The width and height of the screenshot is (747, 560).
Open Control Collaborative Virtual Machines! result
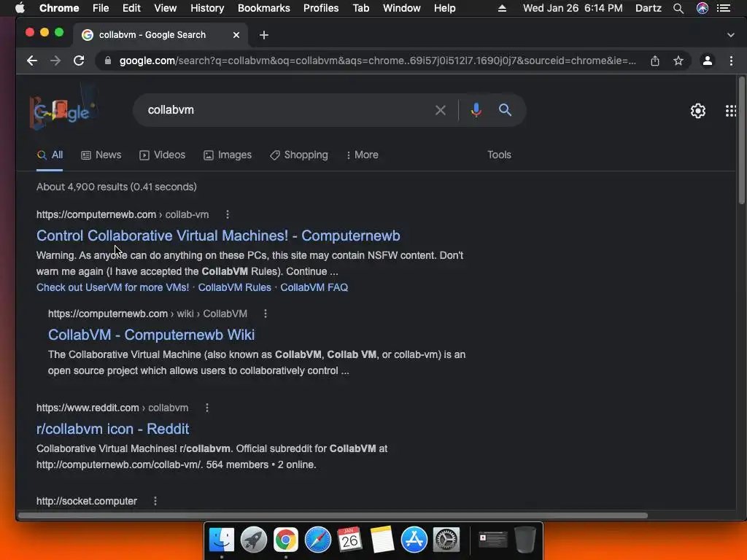pos(218,236)
